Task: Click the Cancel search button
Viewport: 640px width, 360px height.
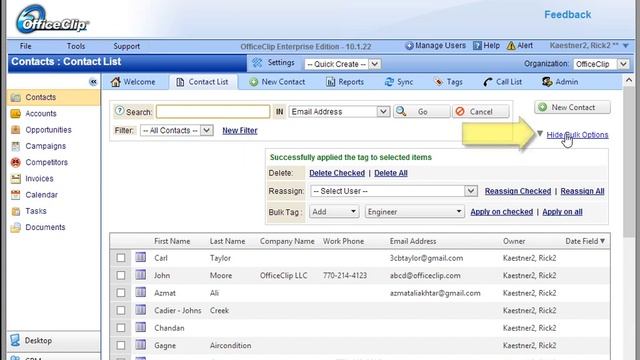Action: click(x=481, y=111)
